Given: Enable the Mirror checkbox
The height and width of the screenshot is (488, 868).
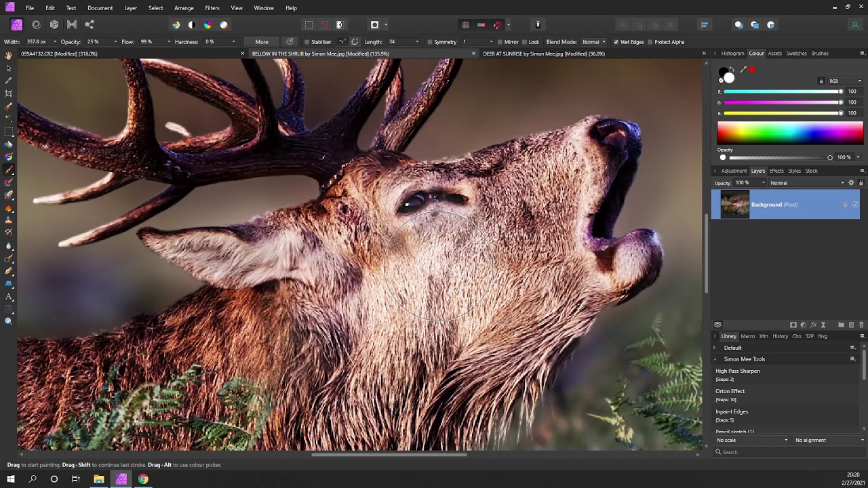Looking at the screenshot, I should point(500,42).
